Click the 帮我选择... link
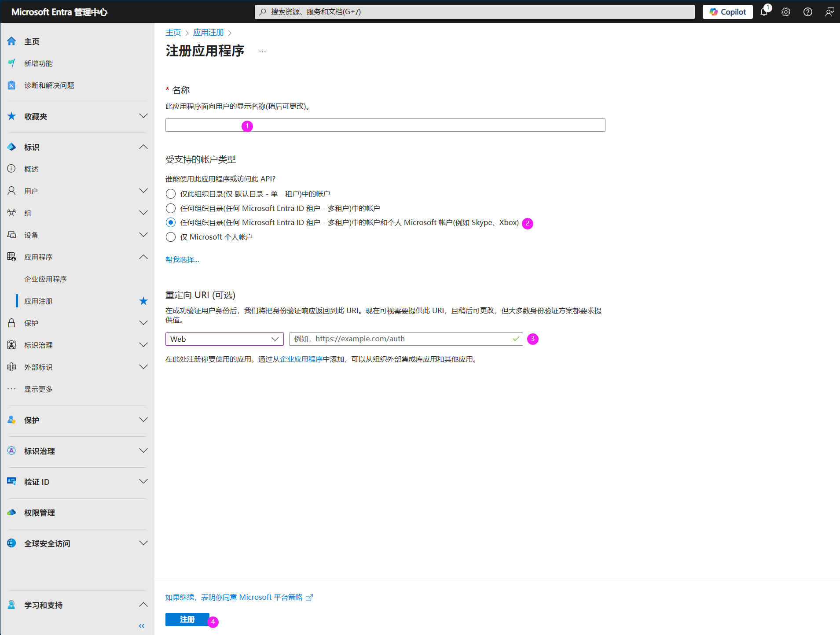 coord(182,260)
